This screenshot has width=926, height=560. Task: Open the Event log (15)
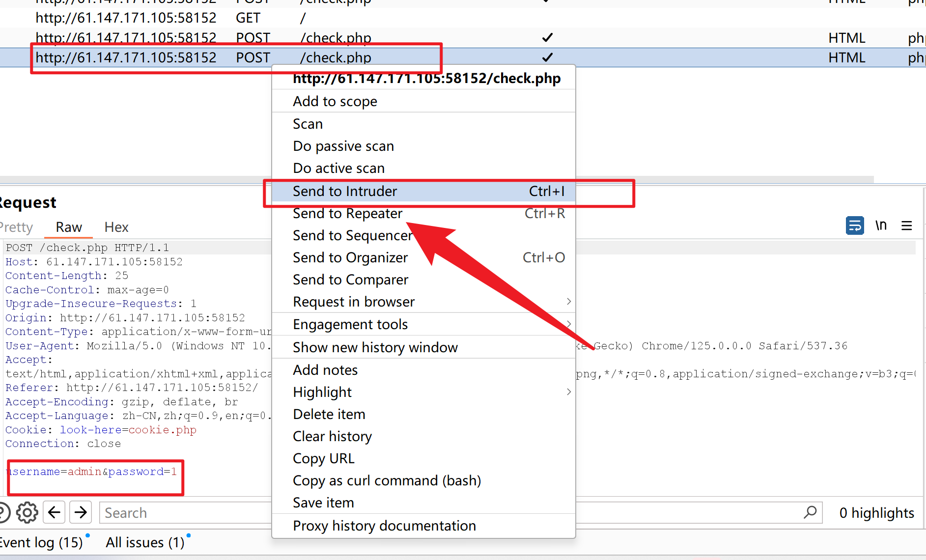pos(41,542)
